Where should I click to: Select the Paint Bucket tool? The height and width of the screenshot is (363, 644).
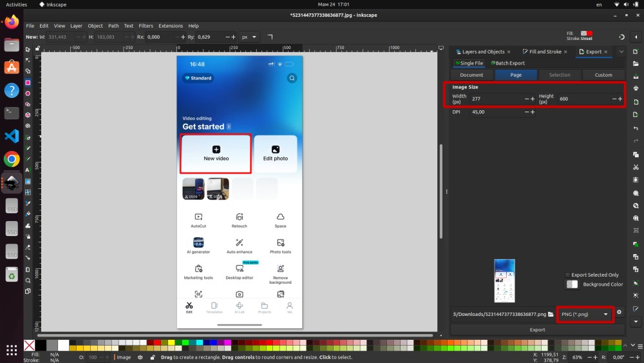[x=28, y=214]
